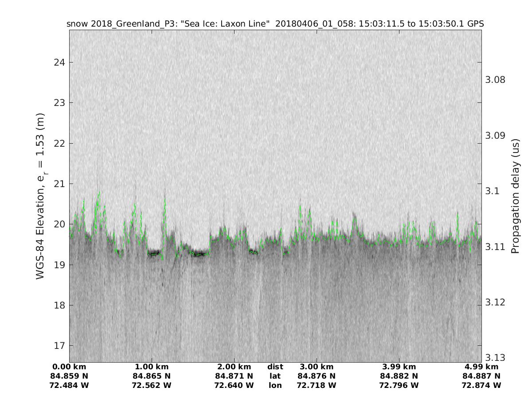Click the 'lon' legend text below axis

275,385
